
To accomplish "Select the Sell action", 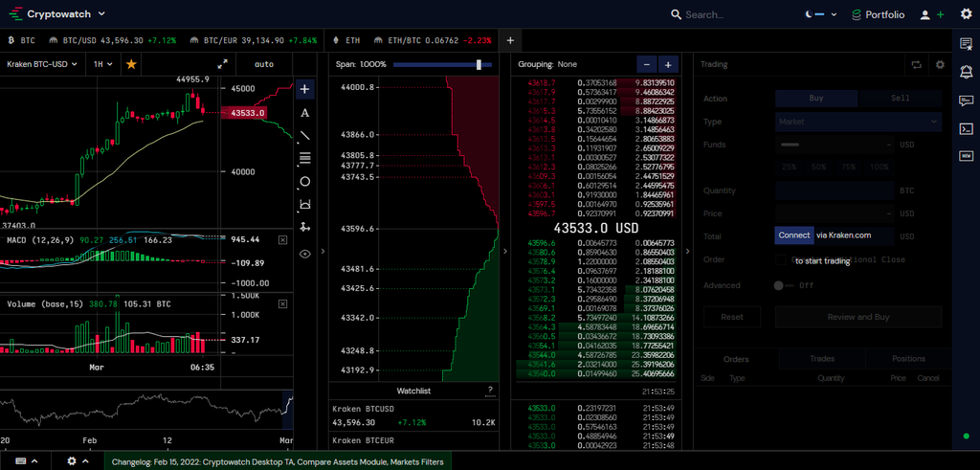I will [900, 99].
